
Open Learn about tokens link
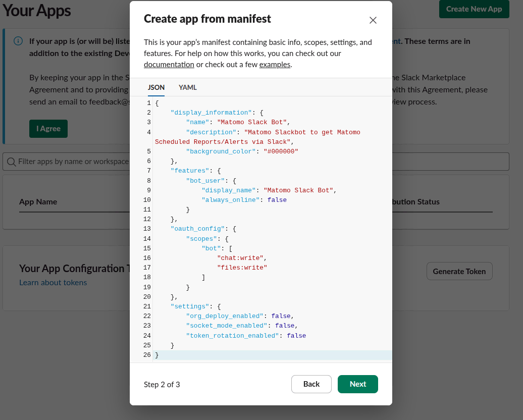pyautogui.click(x=53, y=283)
